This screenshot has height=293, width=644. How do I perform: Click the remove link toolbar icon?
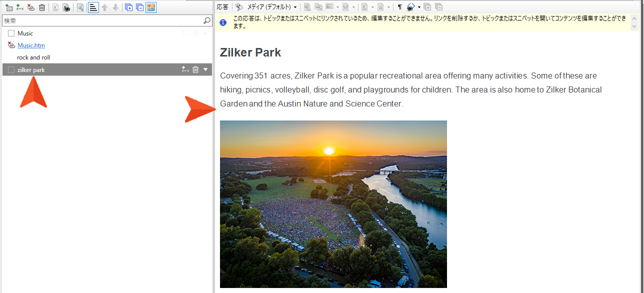(x=31, y=7)
